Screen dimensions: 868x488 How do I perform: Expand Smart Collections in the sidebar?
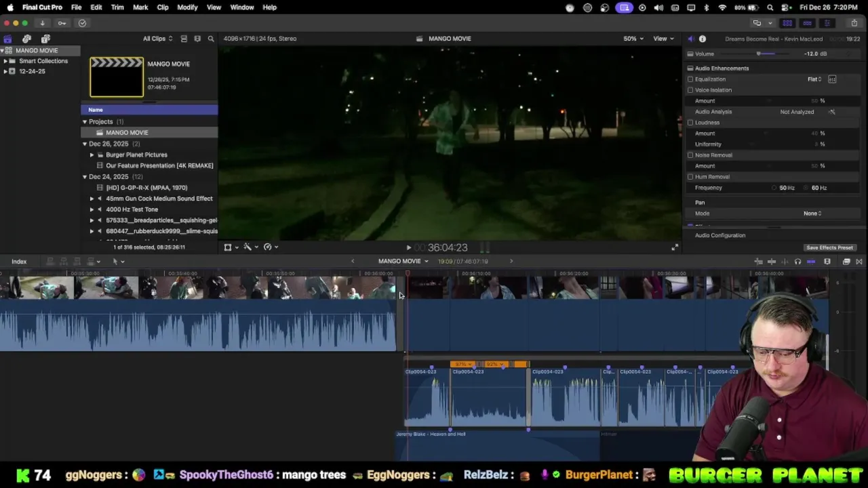[x=5, y=61]
